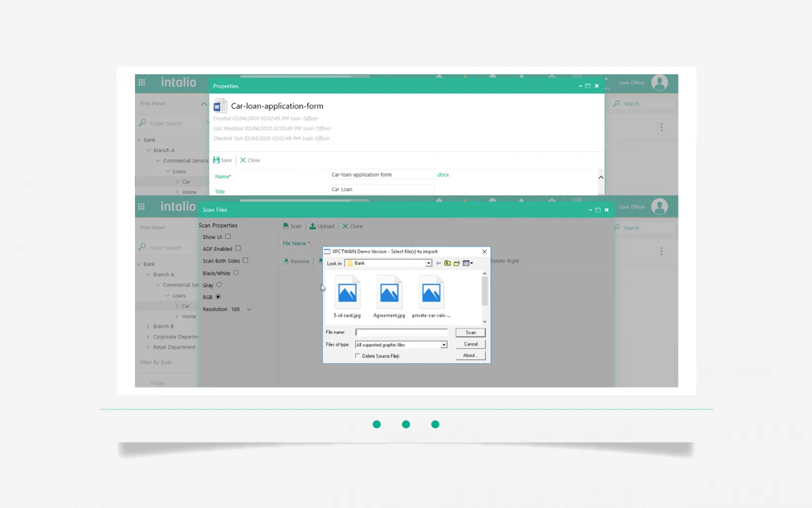Viewport: 812px width, 508px height.
Task: Collapse Loans node in lower tree
Action: click(167, 296)
